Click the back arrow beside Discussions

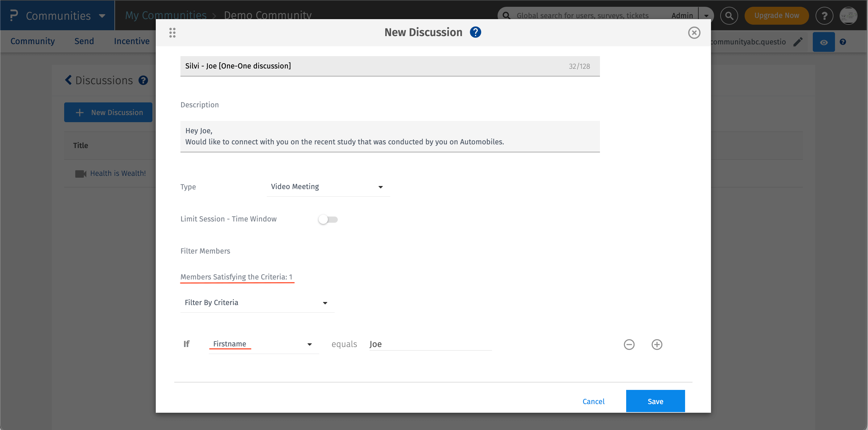68,80
